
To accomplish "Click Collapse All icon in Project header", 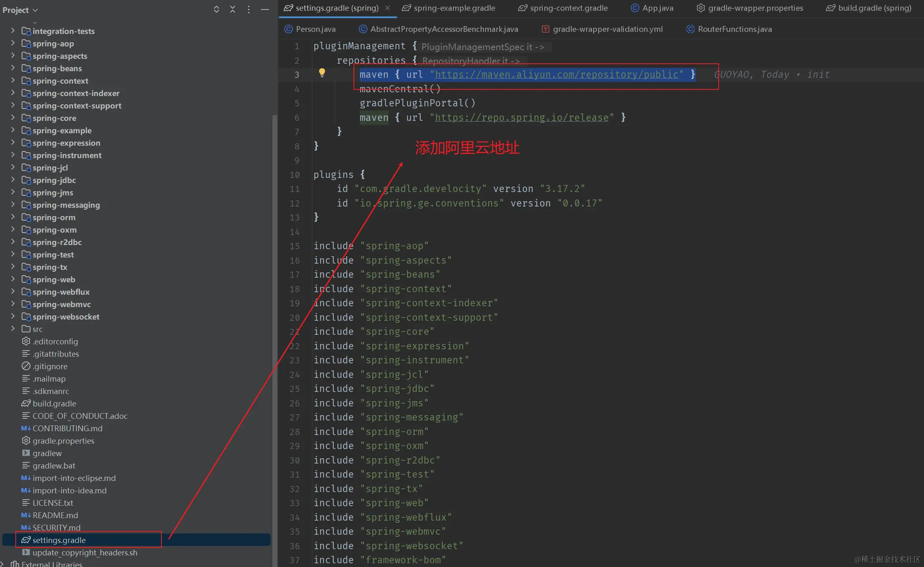I will (x=233, y=10).
